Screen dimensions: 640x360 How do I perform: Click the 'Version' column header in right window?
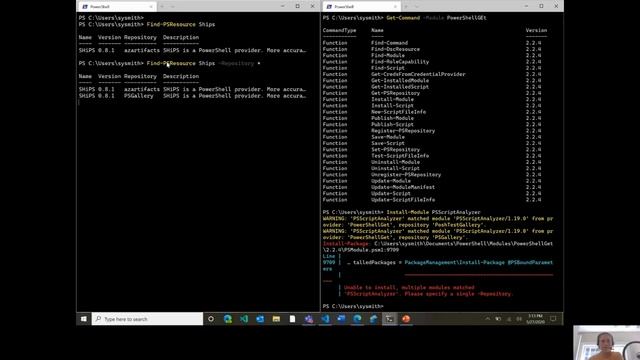click(536, 30)
